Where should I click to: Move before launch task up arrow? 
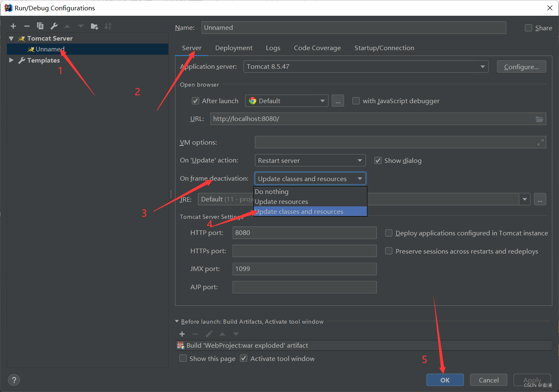click(x=222, y=334)
